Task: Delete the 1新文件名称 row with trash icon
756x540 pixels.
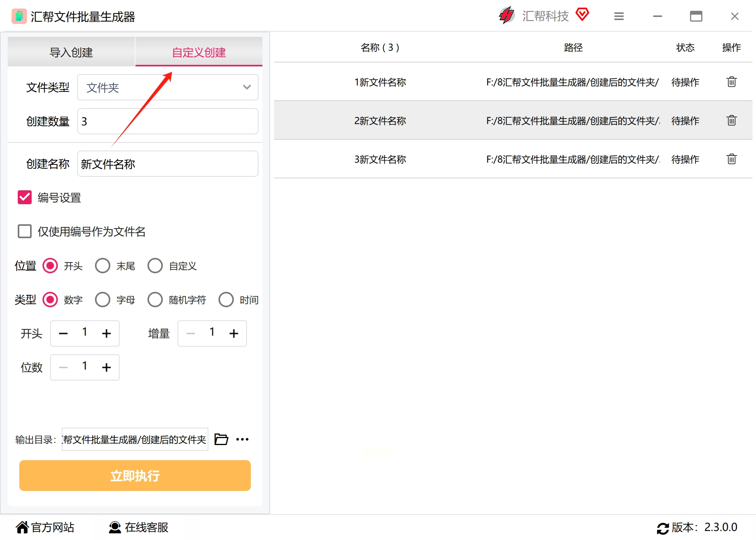Action: click(731, 82)
